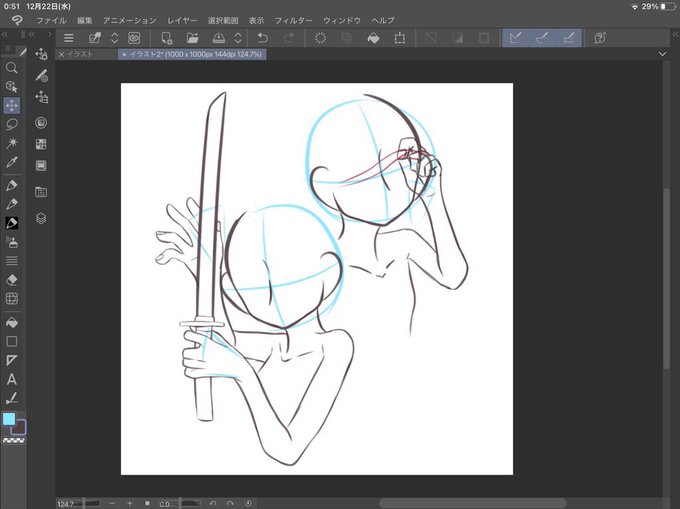The height and width of the screenshot is (509, 680).
Task: Expand the right panel double arrow
Action: pyautogui.click(x=676, y=34)
